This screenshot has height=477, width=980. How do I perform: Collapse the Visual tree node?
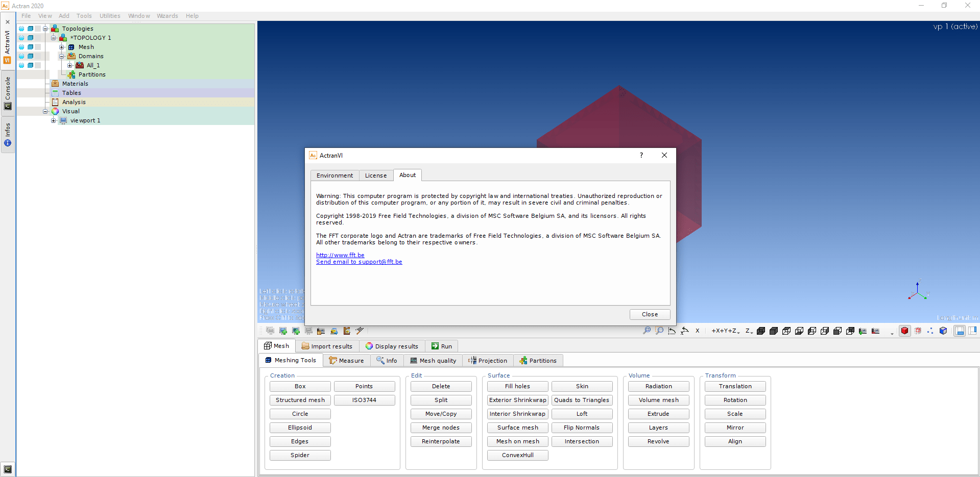click(45, 111)
